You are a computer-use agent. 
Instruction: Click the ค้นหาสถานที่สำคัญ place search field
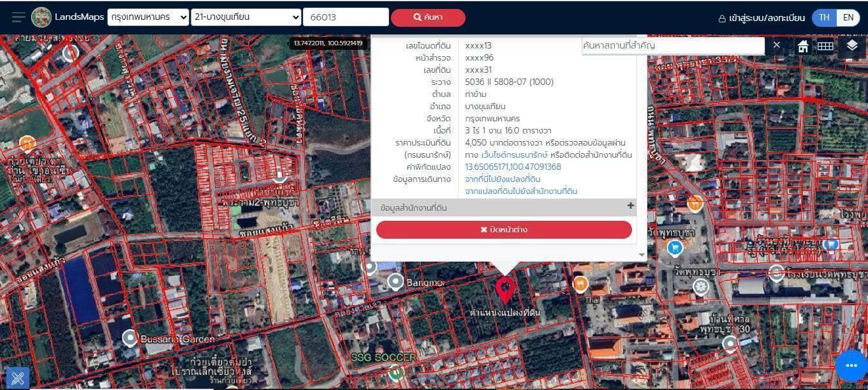click(673, 45)
